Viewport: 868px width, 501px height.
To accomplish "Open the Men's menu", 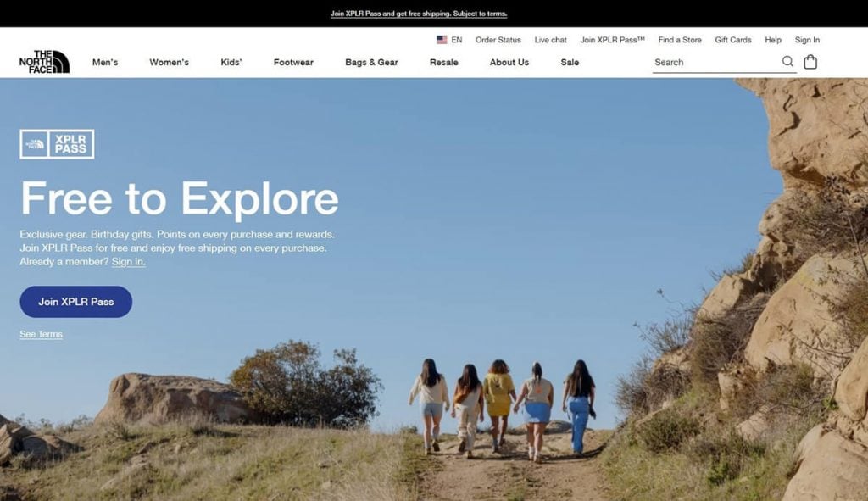I will point(105,63).
